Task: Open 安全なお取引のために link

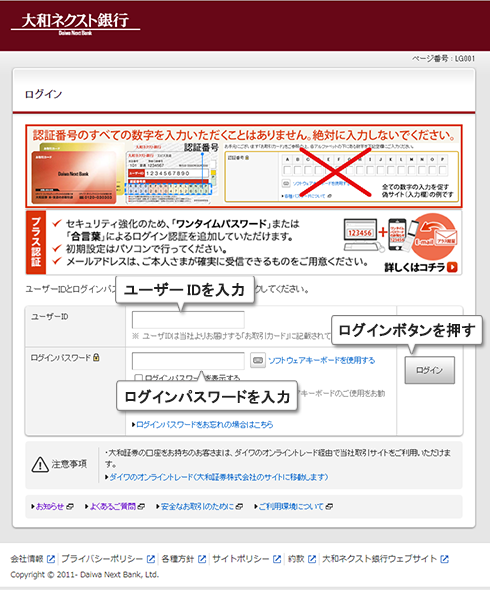Action: [197, 507]
